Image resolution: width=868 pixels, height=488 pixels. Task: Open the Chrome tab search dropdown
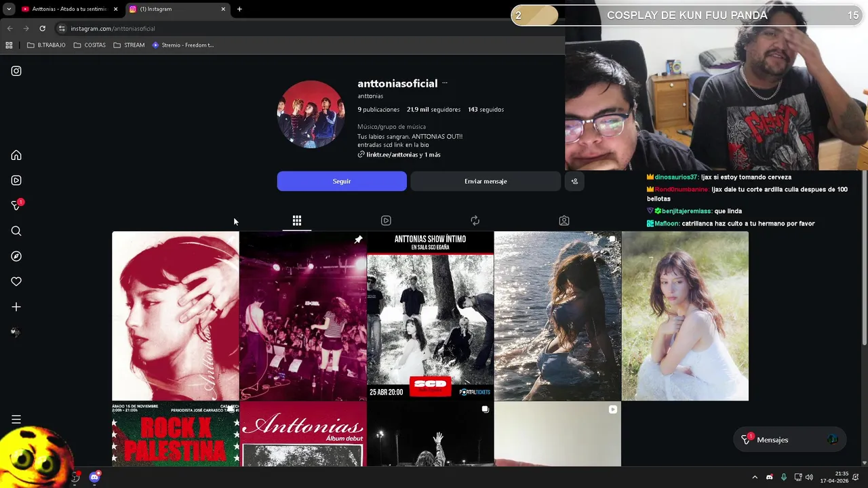click(9, 9)
